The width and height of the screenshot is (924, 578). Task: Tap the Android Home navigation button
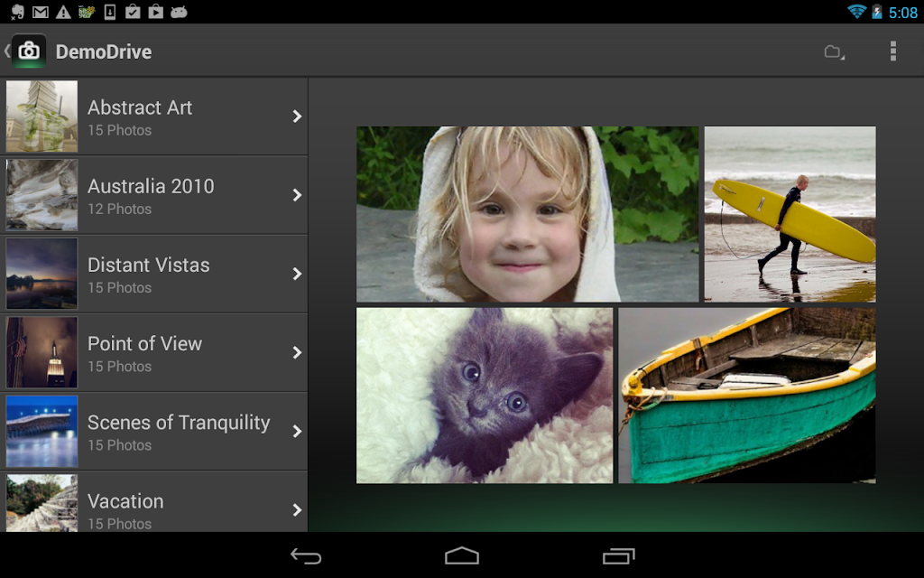coord(462,555)
